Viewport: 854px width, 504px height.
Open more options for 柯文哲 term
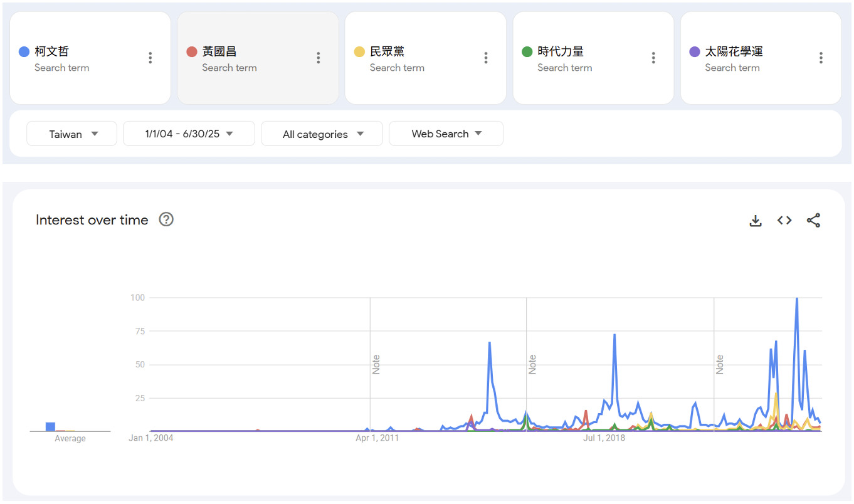150,58
